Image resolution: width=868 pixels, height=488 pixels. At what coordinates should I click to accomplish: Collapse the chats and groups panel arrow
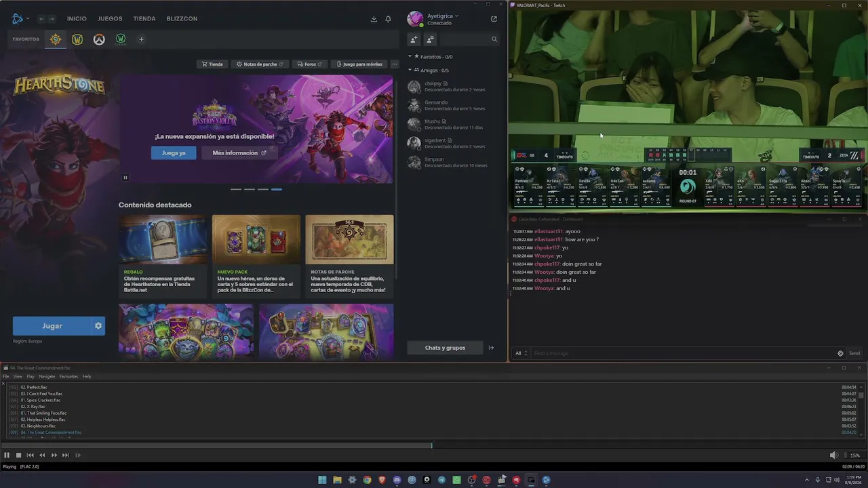[x=491, y=348]
